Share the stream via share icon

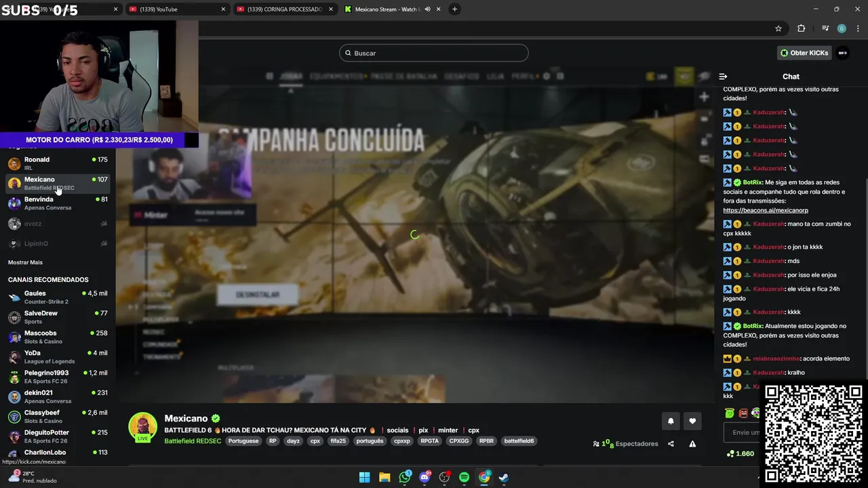(671, 444)
